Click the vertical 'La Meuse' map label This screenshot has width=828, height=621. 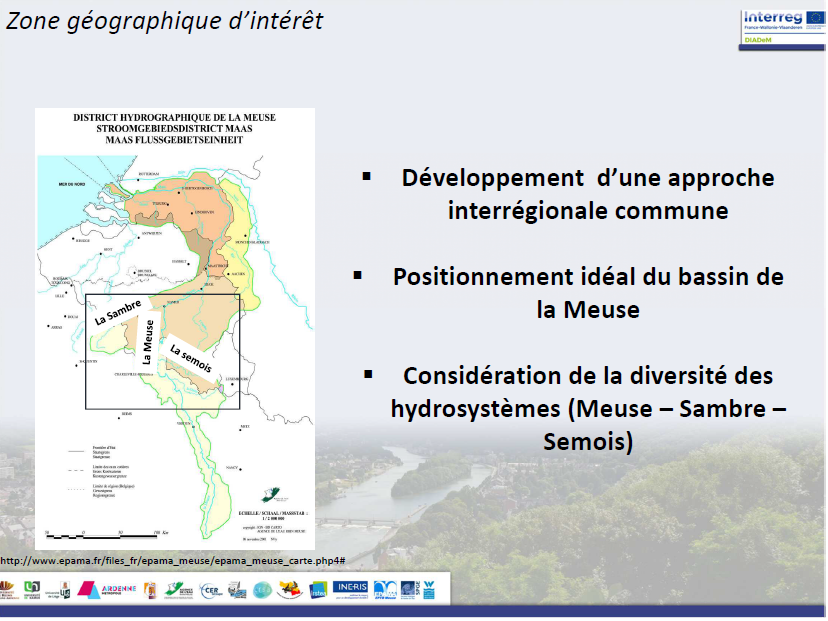click(x=150, y=343)
